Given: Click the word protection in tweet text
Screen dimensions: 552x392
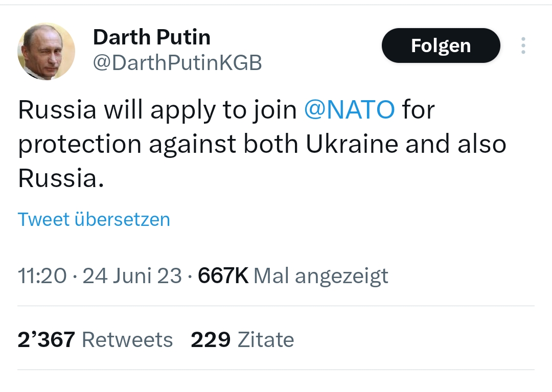Looking at the screenshot, I should (x=80, y=145).
